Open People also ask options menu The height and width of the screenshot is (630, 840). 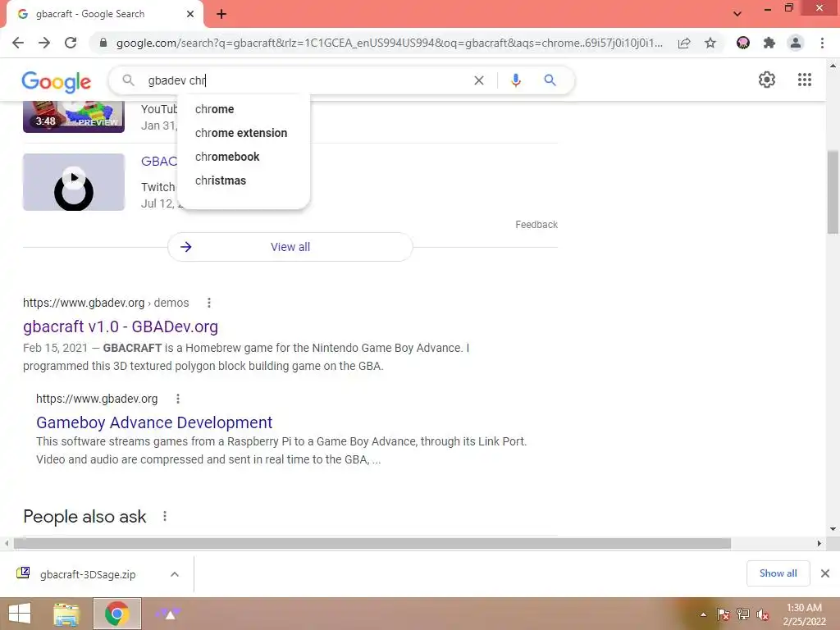click(164, 517)
